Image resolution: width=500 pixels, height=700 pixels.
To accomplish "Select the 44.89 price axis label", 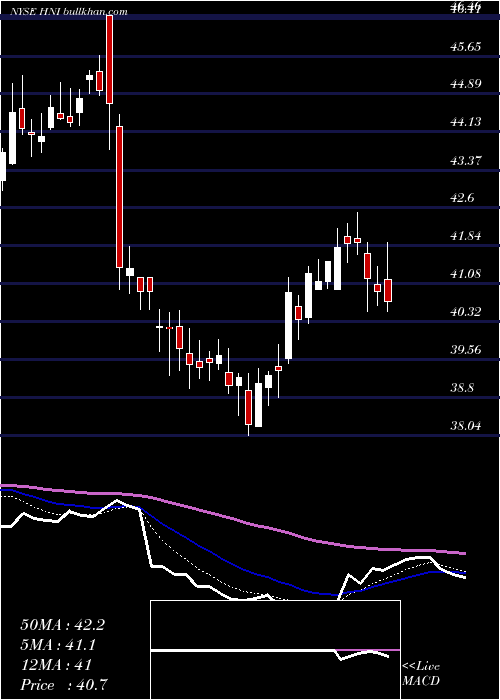I will click(466, 83).
